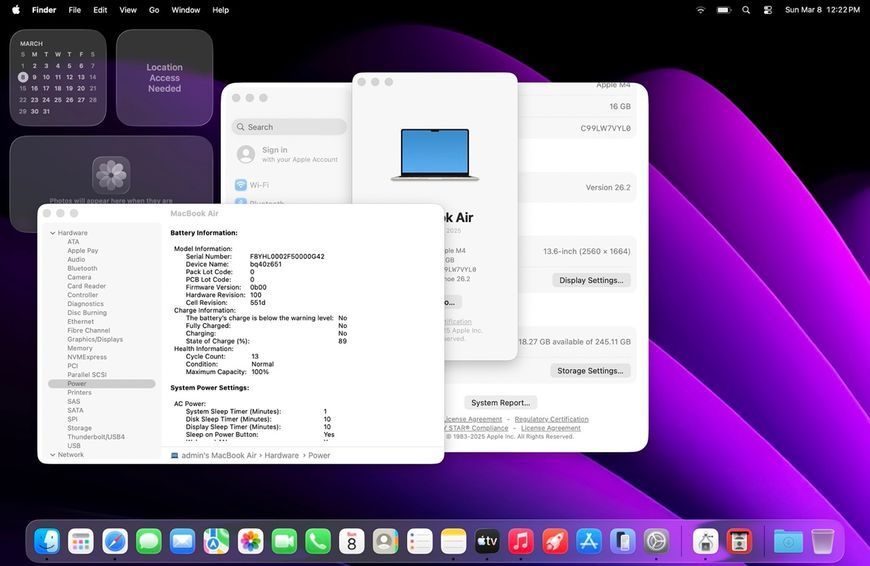Select Thunderbolt/USB4 in sidebar

96,437
